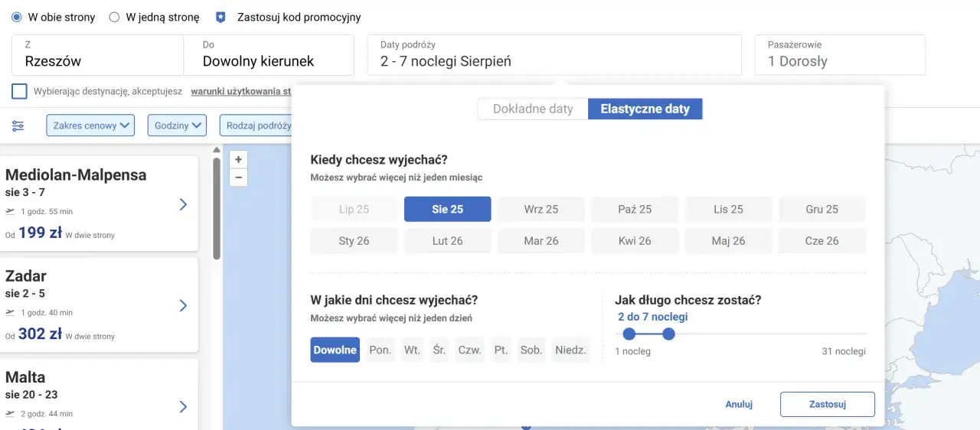Switch to the 'Dokładne daty' tab
This screenshot has height=430, width=980.
click(x=533, y=109)
